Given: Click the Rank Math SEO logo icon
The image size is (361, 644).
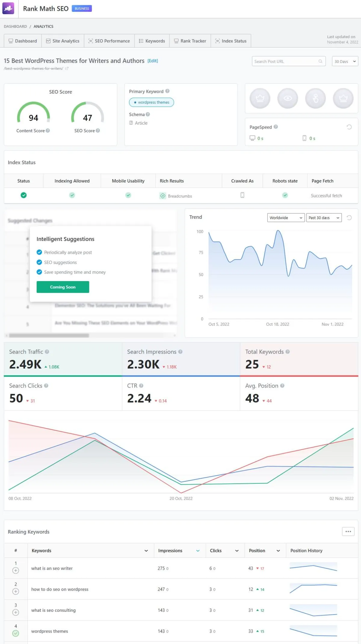Looking at the screenshot, I should pyautogui.click(x=8, y=8).
